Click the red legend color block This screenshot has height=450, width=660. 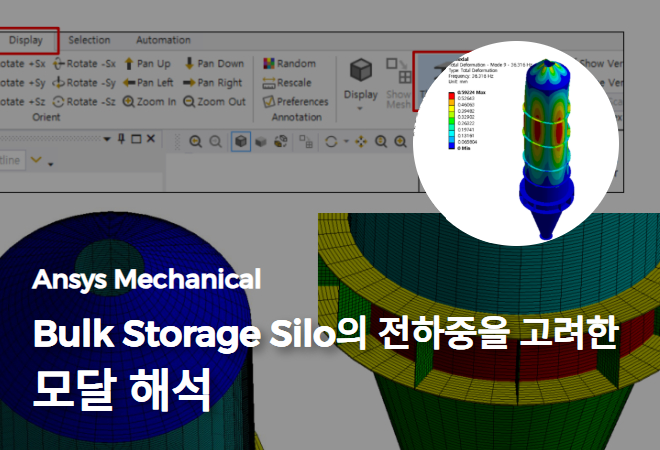[452, 96]
